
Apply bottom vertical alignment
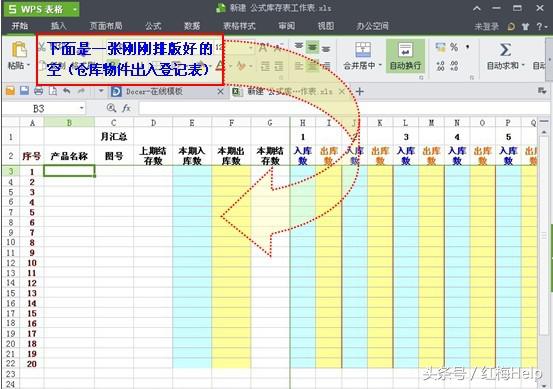(x=326, y=48)
